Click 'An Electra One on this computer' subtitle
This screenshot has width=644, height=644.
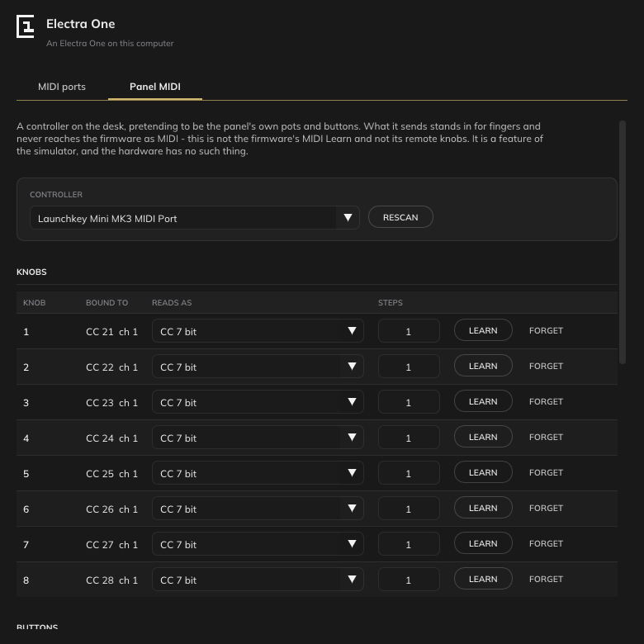click(x=110, y=43)
